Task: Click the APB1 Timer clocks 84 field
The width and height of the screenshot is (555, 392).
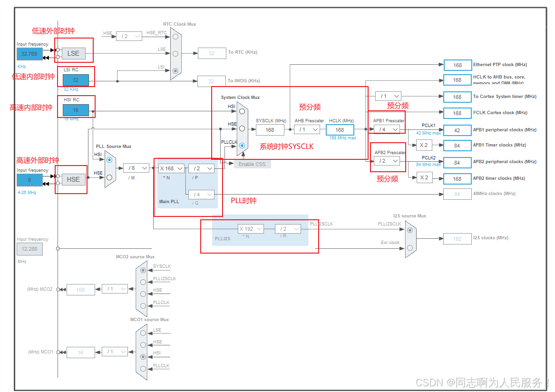Action: tap(458, 146)
